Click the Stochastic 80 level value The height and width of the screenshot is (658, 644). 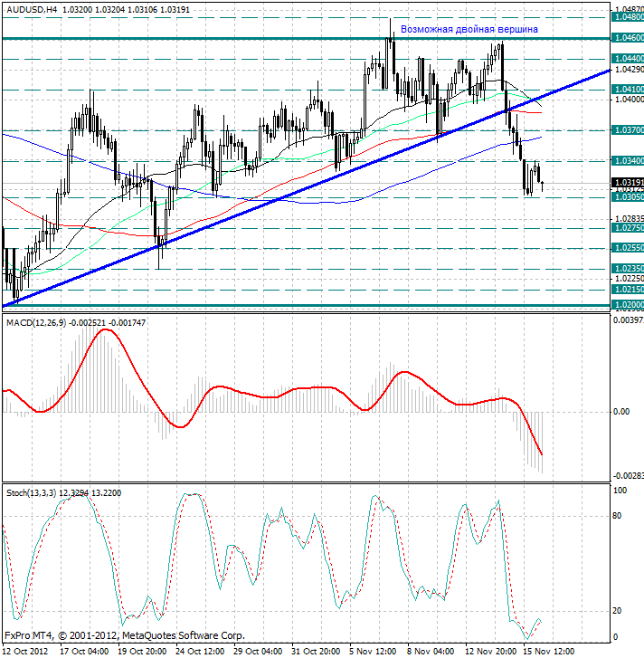pos(617,516)
